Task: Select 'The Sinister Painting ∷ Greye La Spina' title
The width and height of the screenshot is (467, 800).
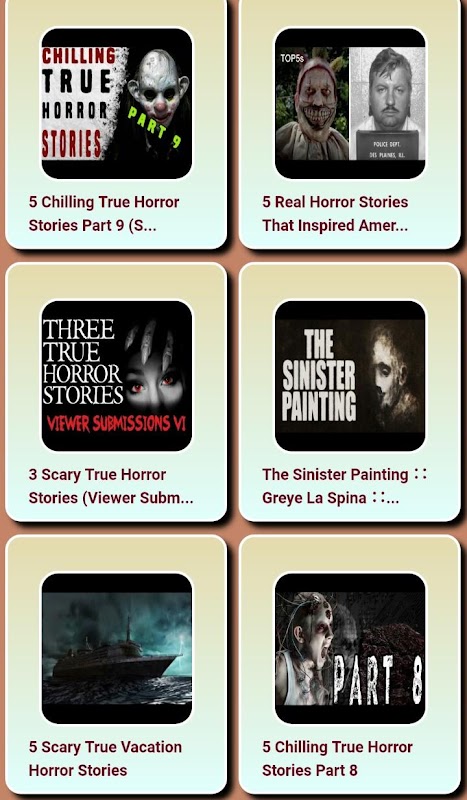Action: coord(344,486)
